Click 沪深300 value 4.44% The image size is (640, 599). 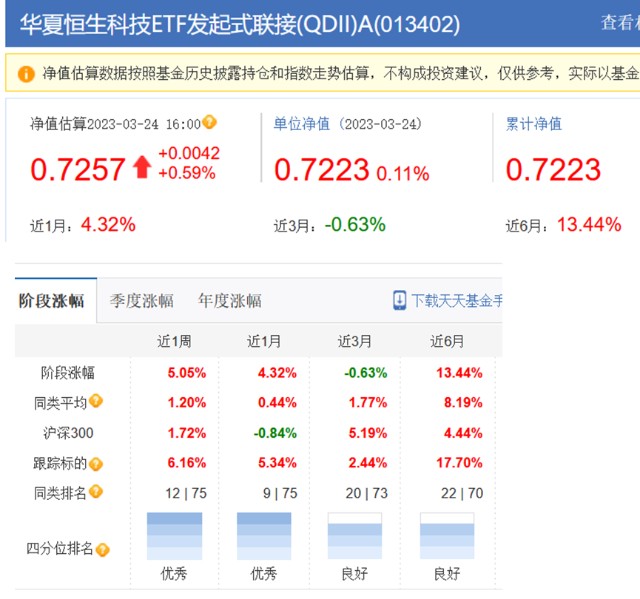[463, 433]
